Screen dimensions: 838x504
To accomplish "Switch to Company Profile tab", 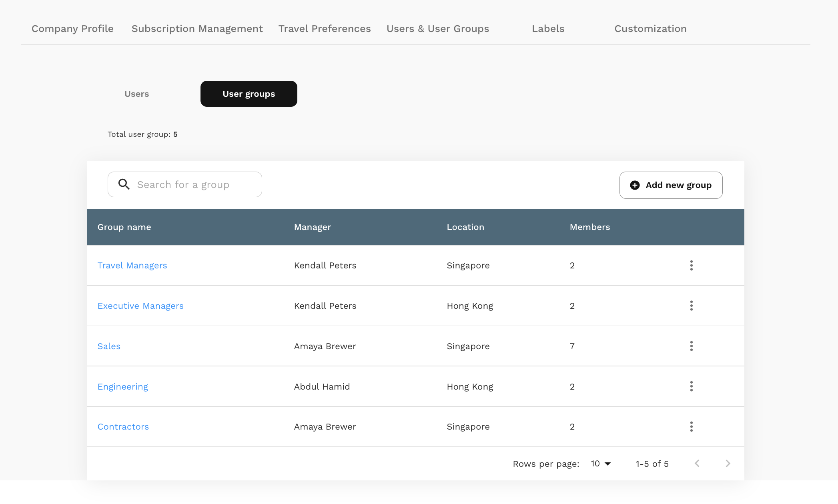I will tap(72, 29).
